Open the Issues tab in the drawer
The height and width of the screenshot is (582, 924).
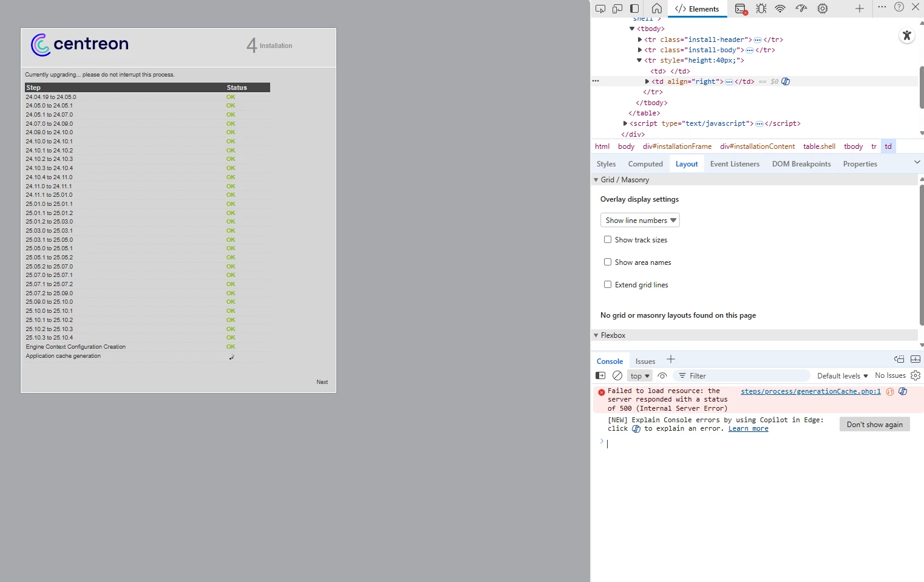tap(645, 361)
